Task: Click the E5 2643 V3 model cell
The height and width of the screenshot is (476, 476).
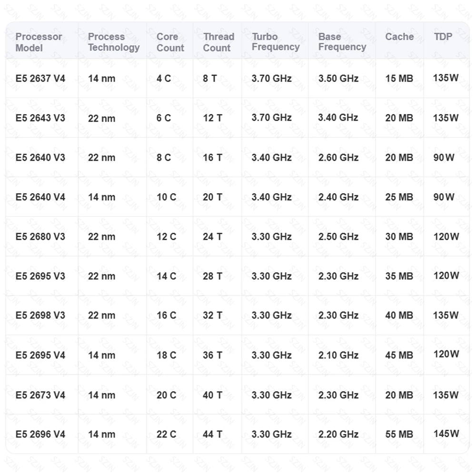Action: [x=40, y=118]
